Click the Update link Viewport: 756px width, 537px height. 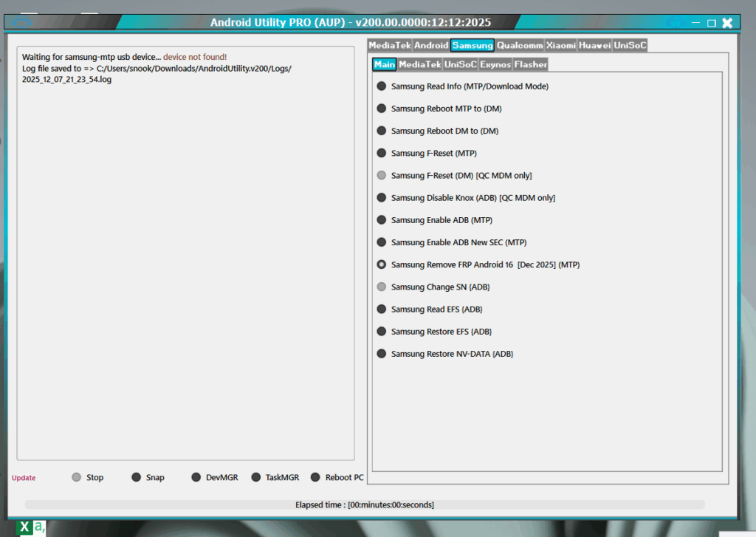[23, 478]
